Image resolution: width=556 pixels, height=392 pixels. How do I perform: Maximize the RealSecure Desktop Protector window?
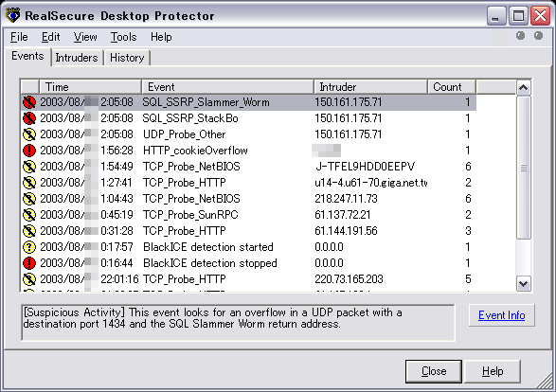pos(518,16)
